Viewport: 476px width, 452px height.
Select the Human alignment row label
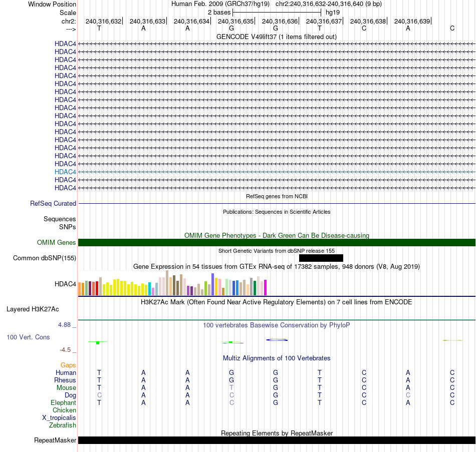[x=66, y=372]
